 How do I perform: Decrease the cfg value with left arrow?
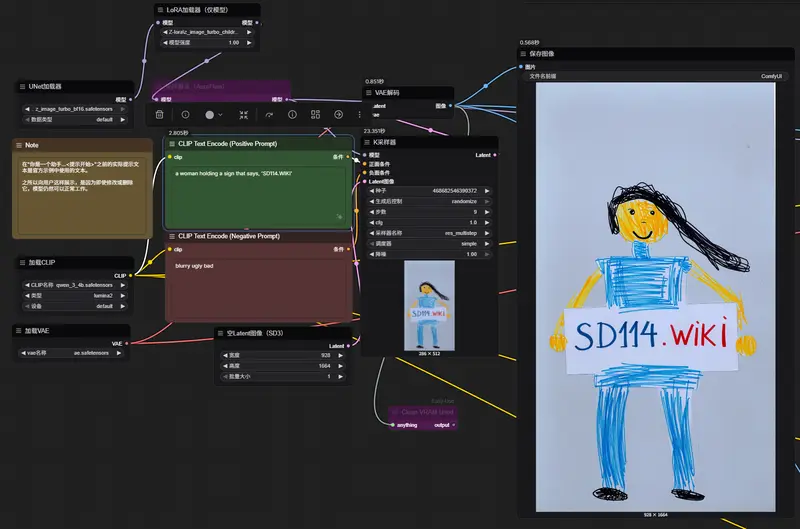[x=372, y=222]
